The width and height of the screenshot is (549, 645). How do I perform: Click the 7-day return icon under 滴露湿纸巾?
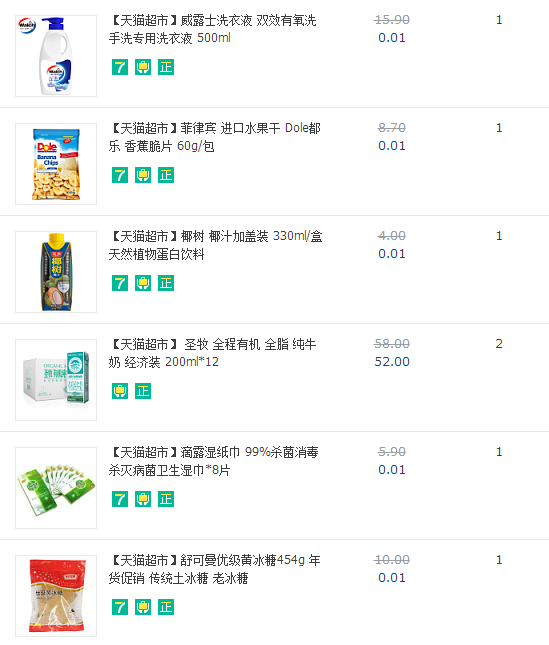[120, 499]
